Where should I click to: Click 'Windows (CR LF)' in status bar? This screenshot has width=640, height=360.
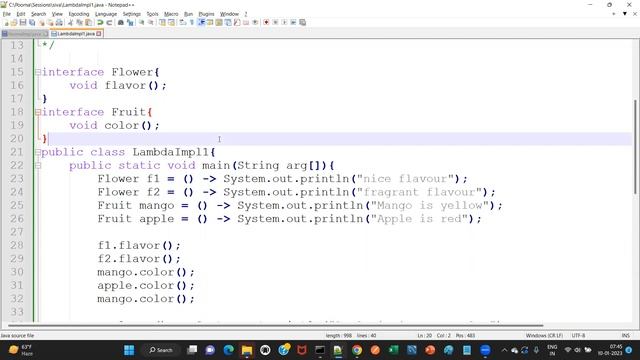[x=544, y=336]
